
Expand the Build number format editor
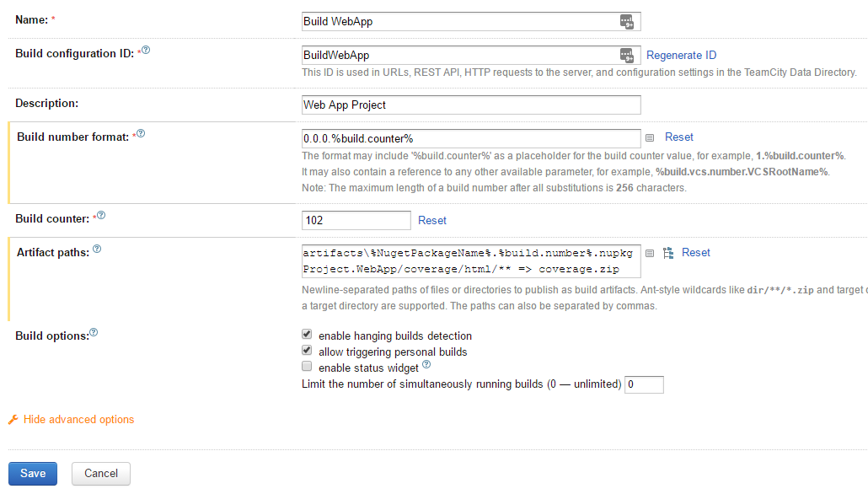click(650, 137)
